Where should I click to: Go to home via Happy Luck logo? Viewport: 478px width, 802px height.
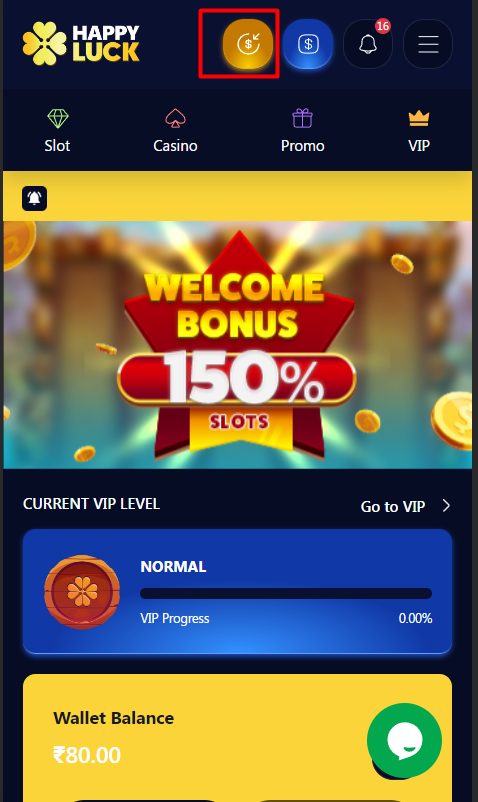pyautogui.click(x=81, y=43)
